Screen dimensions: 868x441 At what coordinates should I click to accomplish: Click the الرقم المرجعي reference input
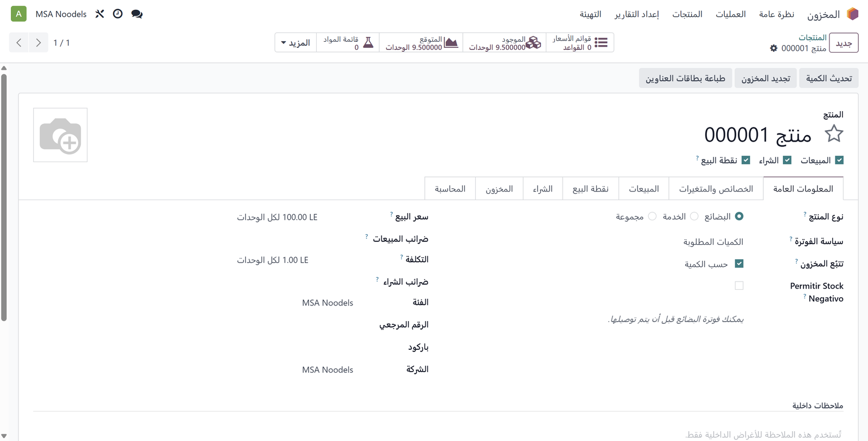(295, 324)
